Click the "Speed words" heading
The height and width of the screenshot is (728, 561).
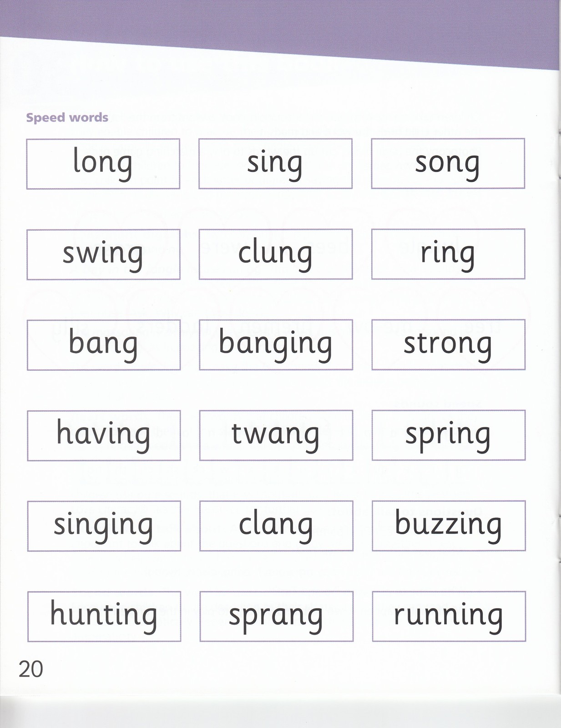pos(67,118)
